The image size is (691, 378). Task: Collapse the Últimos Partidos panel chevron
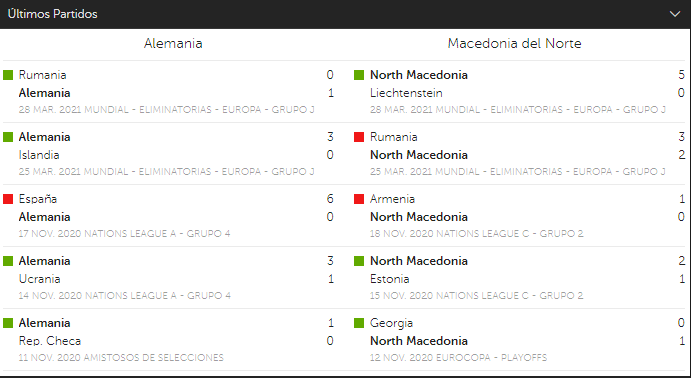click(675, 14)
